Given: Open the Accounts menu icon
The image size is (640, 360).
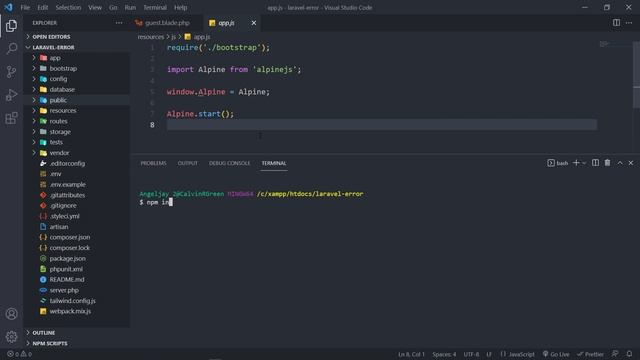Looking at the screenshot, I should (11, 314).
